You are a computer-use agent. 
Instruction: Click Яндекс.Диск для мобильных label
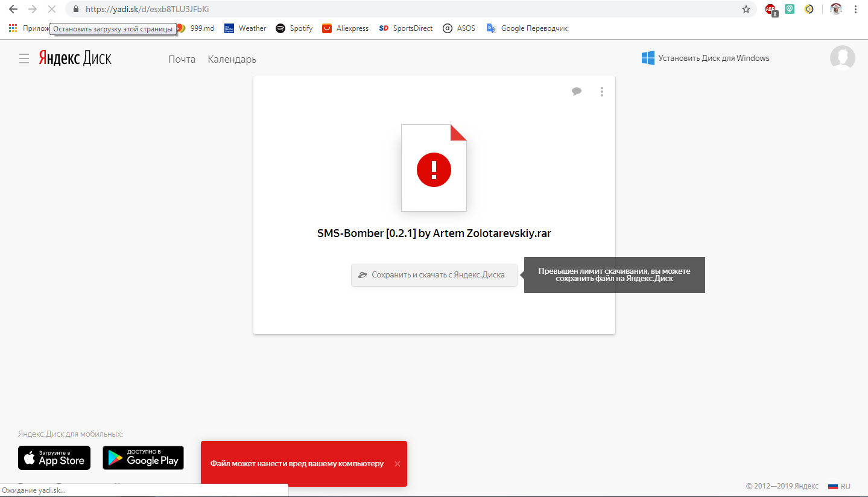[x=71, y=434]
